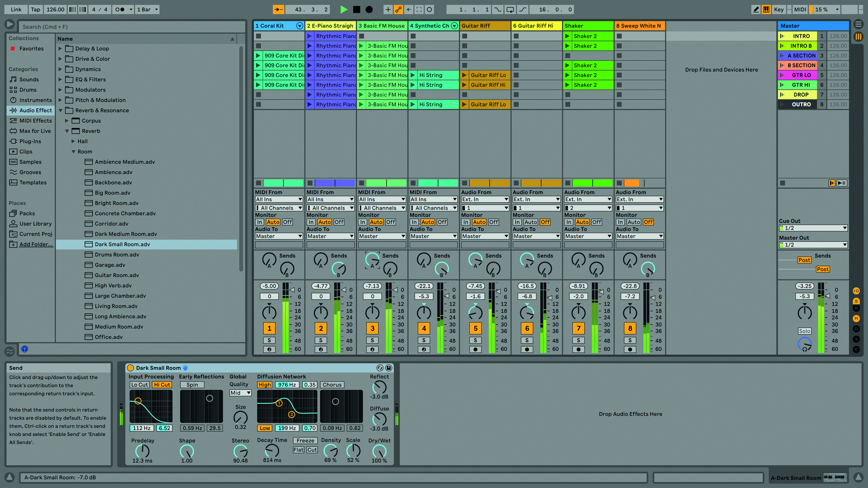Image resolution: width=868 pixels, height=488 pixels.
Task: Enable Lo Cut in Input Processing
Action: click(x=139, y=385)
